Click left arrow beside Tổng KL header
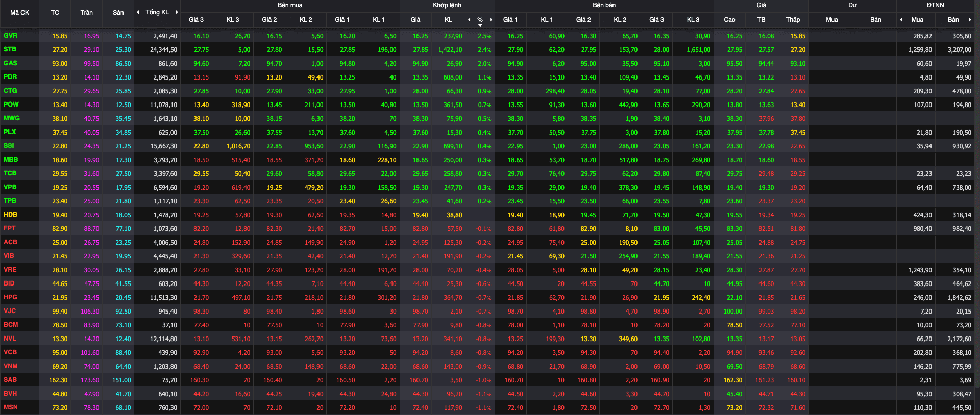Screen dimensions: 980x415 coord(138,12)
